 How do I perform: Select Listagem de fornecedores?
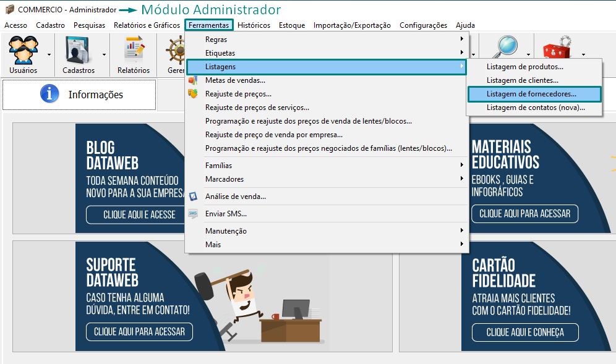tap(531, 94)
